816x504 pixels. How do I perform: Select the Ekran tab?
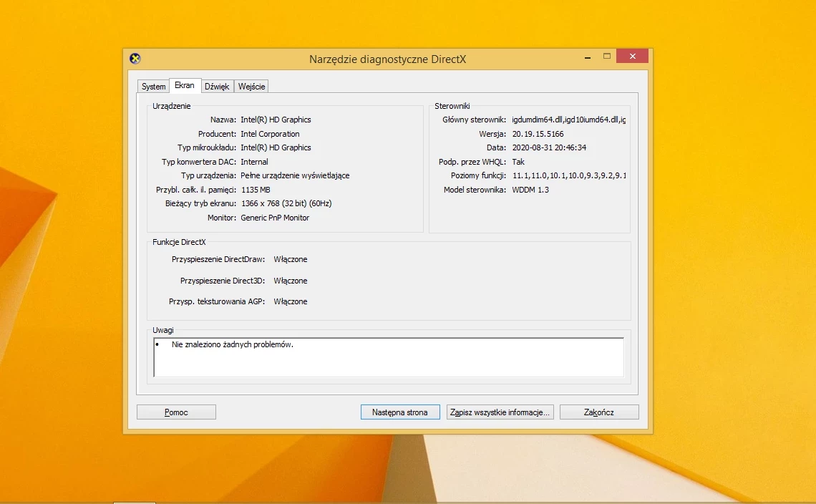point(185,85)
